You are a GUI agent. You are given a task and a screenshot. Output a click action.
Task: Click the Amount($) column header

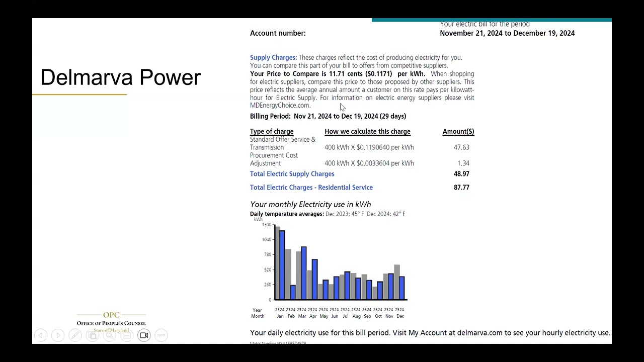[458, 132]
